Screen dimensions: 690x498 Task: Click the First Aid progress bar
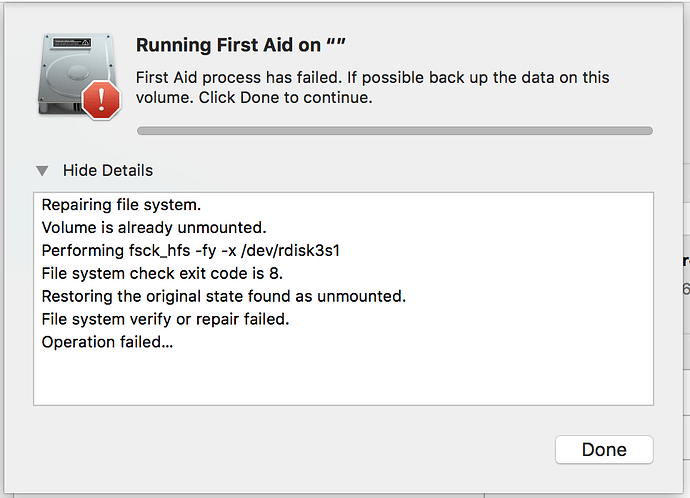click(x=394, y=130)
